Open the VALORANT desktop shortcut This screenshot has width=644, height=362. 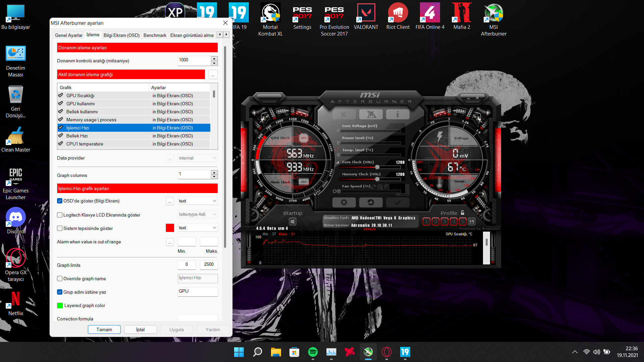pyautogui.click(x=366, y=16)
